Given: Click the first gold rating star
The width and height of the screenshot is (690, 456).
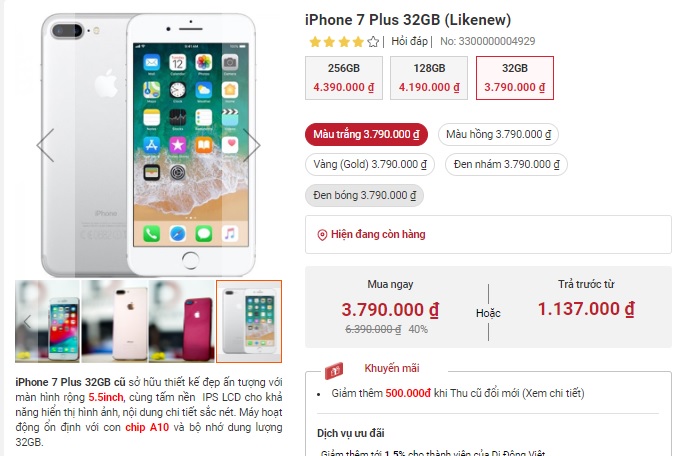Looking at the screenshot, I should [315, 42].
